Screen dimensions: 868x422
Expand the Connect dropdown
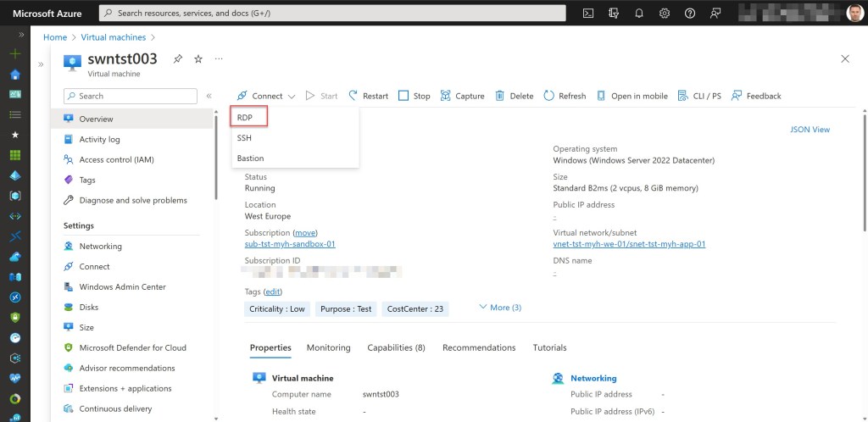coord(266,96)
